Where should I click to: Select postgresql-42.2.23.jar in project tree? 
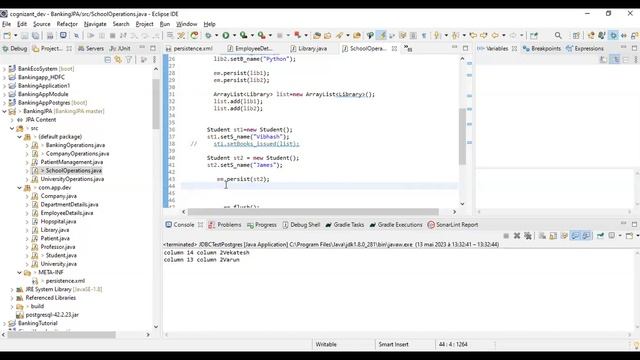point(52,315)
